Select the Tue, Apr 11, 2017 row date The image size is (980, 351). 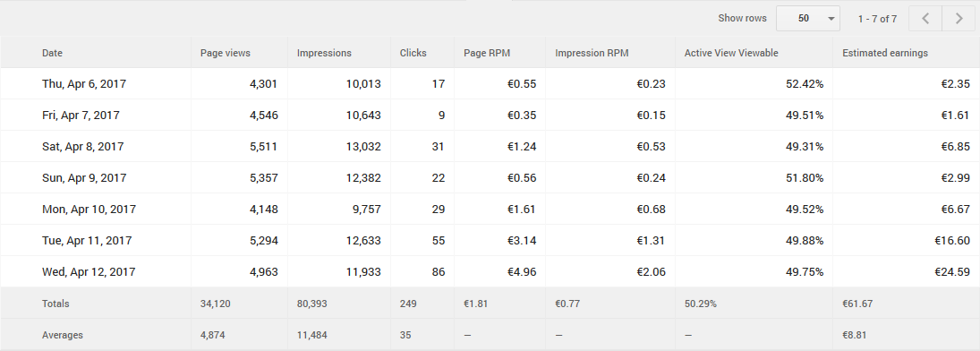tap(87, 240)
